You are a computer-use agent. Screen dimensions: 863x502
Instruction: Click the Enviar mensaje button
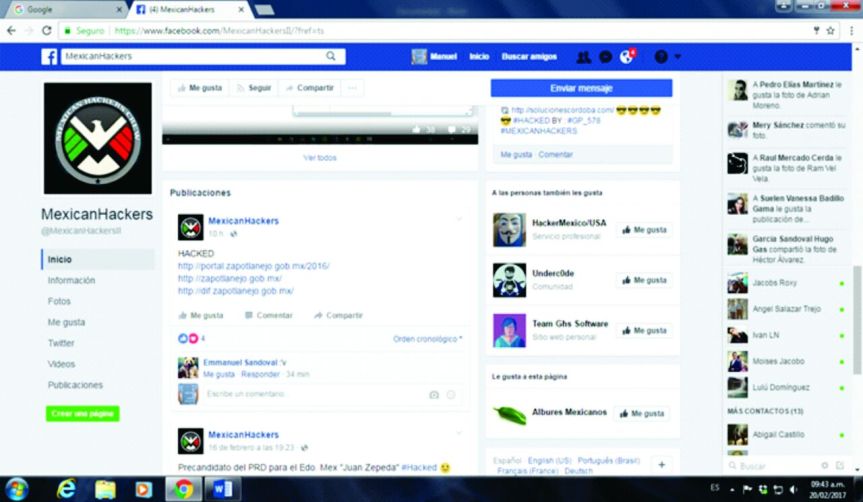pyautogui.click(x=581, y=88)
